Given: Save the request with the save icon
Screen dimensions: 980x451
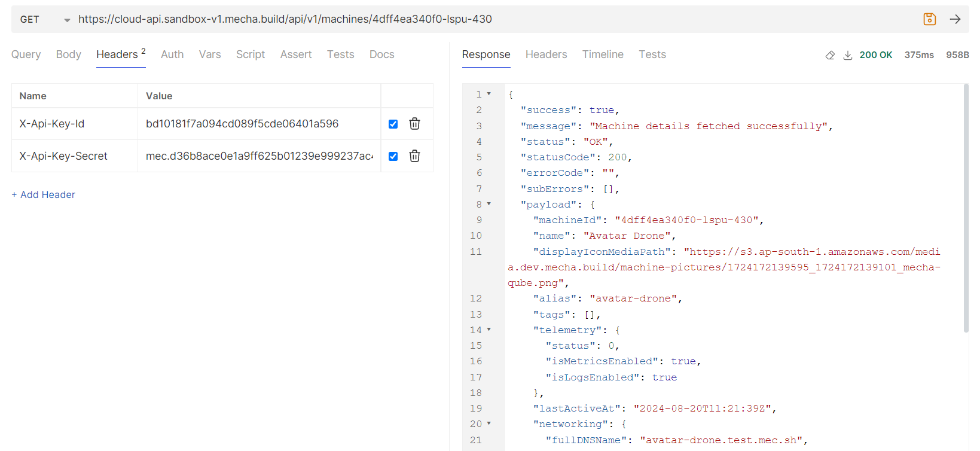Looking at the screenshot, I should tap(929, 19).
